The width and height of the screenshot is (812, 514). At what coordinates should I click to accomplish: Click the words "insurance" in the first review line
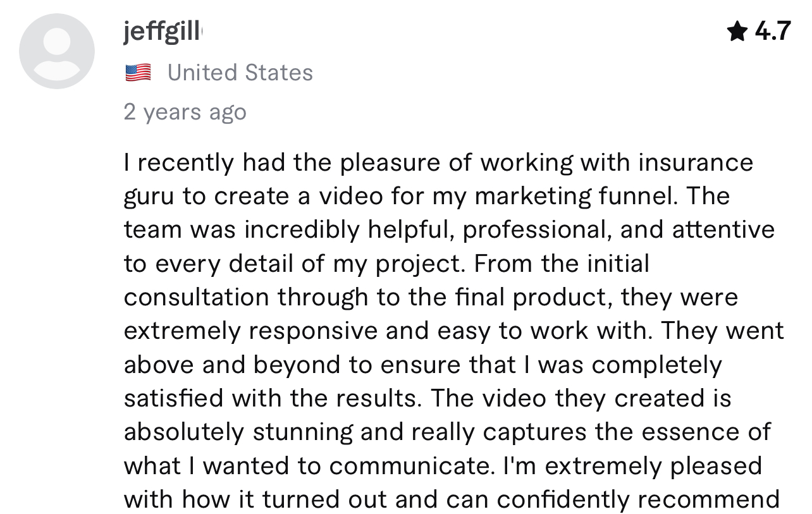695,162
